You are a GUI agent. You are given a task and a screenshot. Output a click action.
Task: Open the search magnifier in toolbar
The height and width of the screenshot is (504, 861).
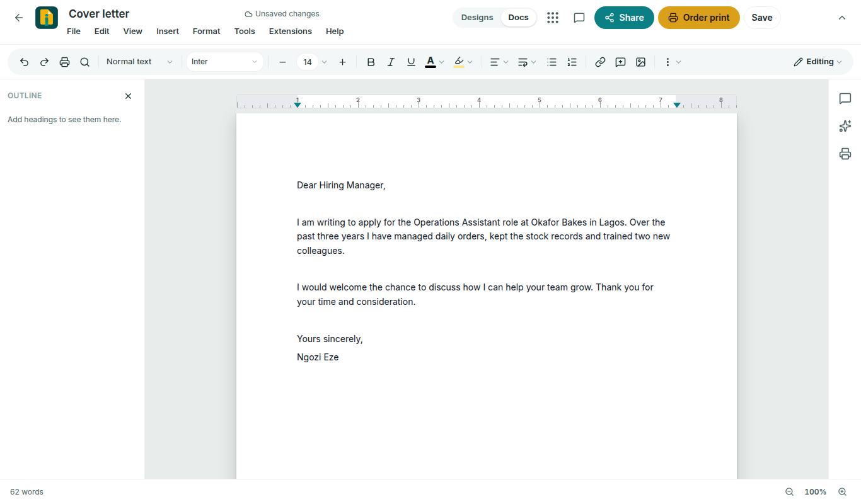[x=84, y=62]
